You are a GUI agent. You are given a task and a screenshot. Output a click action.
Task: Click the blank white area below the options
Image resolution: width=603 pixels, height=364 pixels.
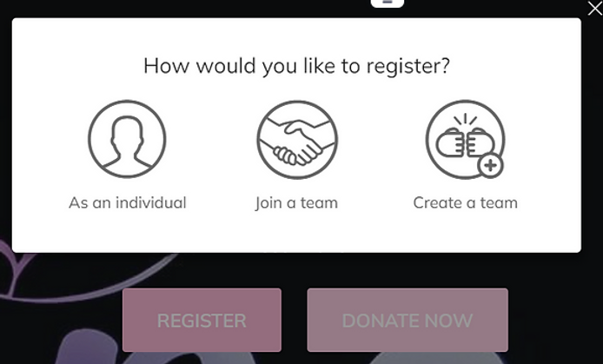point(296,233)
